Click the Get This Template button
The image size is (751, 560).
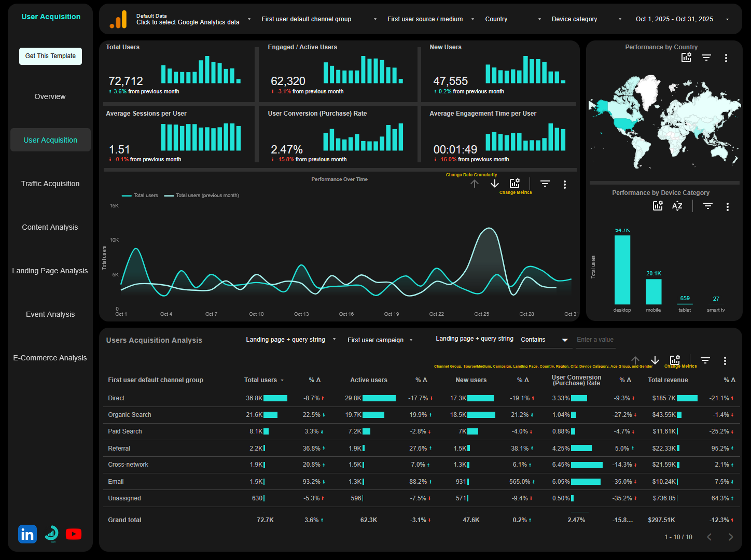pos(50,56)
